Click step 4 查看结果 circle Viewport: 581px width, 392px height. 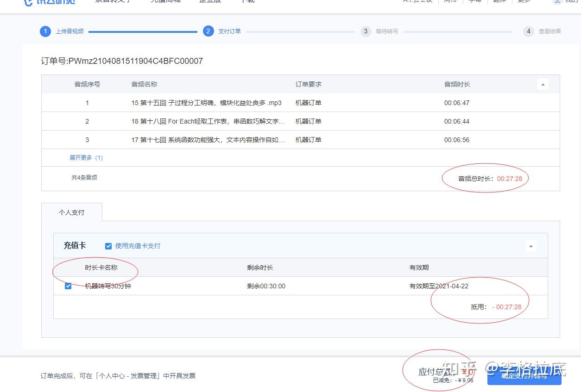tap(529, 31)
